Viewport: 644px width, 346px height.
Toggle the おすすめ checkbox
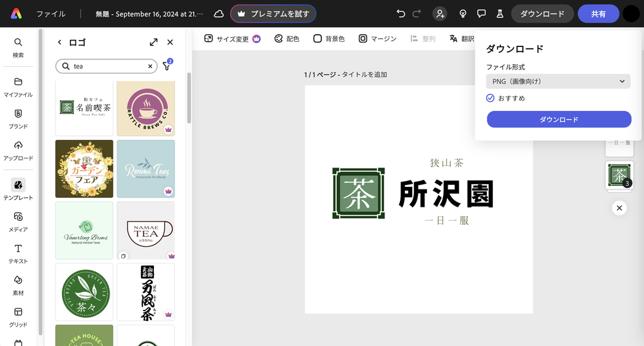click(x=490, y=98)
